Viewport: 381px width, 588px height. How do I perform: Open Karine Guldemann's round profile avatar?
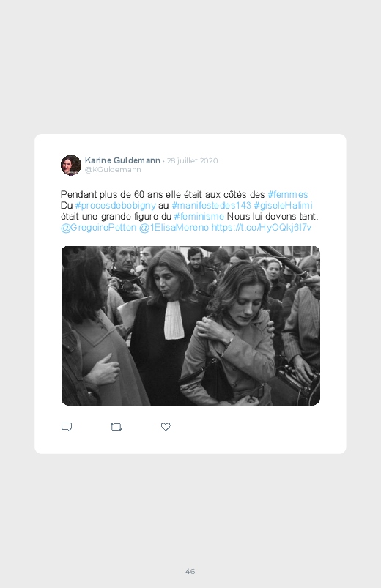pyautogui.click(x=71, y=165)
